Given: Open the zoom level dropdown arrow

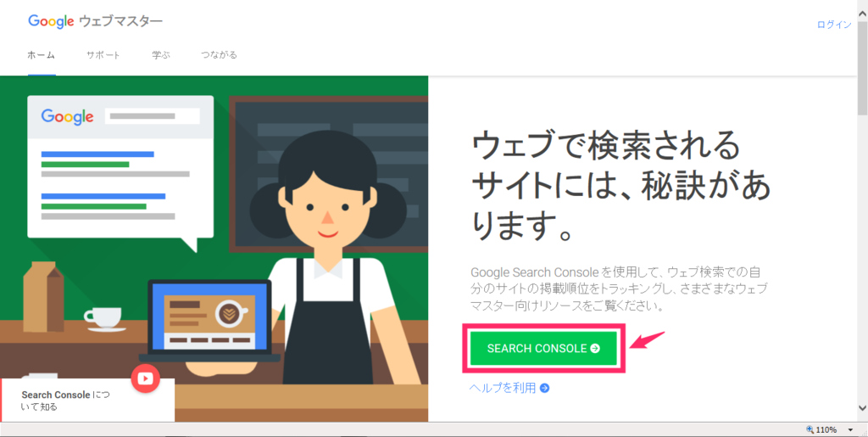Looking at the screenshot, I should 850,430.
